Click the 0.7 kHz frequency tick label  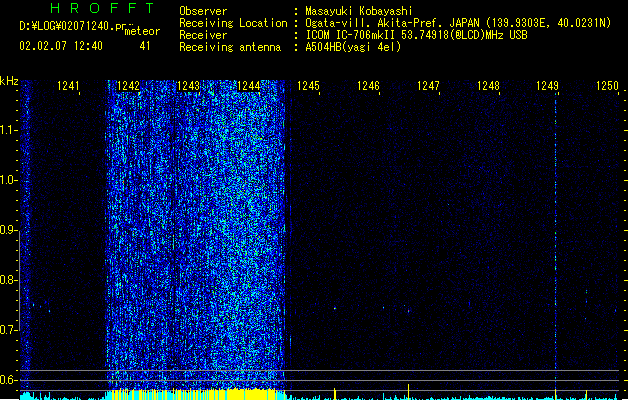pos(9,330)
